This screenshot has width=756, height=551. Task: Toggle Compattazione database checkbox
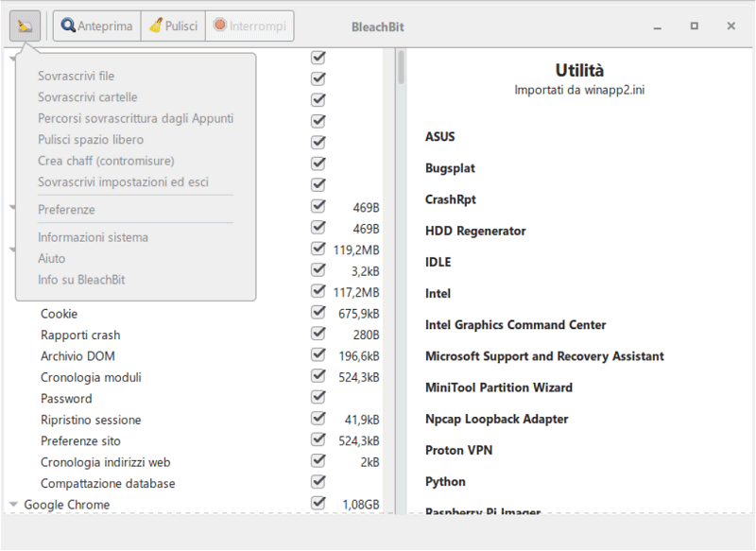pyautogui.click(x=318, y=482)
